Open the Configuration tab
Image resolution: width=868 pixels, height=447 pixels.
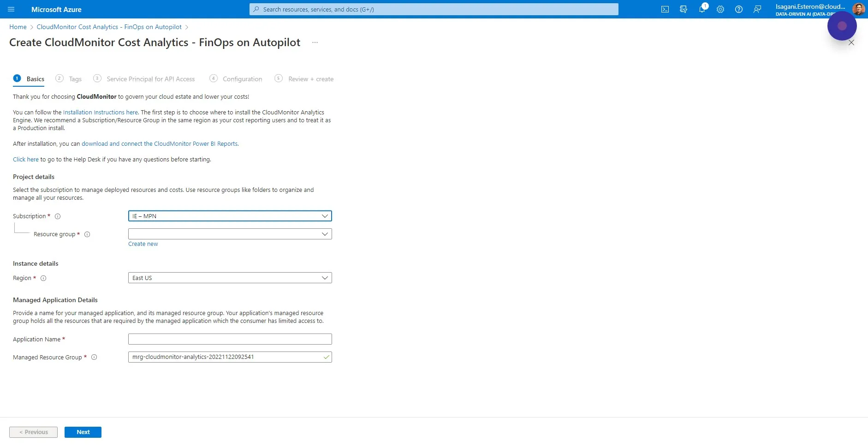(x=236, y=79)
